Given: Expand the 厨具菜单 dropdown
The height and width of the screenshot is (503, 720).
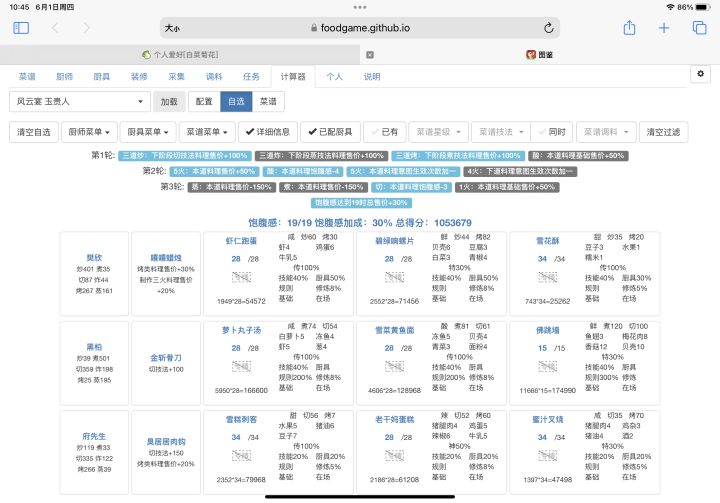Looking at the screenshot, I should [x=148, y=132].
